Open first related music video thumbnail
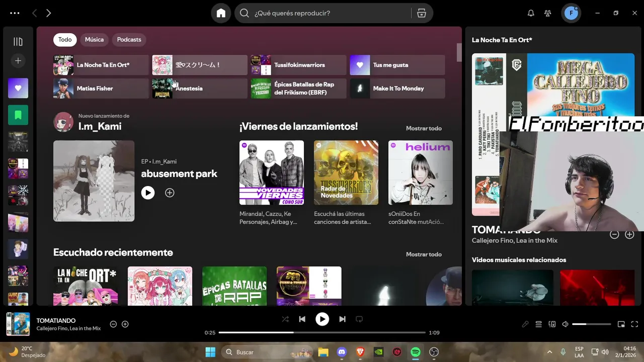Viewport: 644px width, 362px height. [x=513, y=288]
